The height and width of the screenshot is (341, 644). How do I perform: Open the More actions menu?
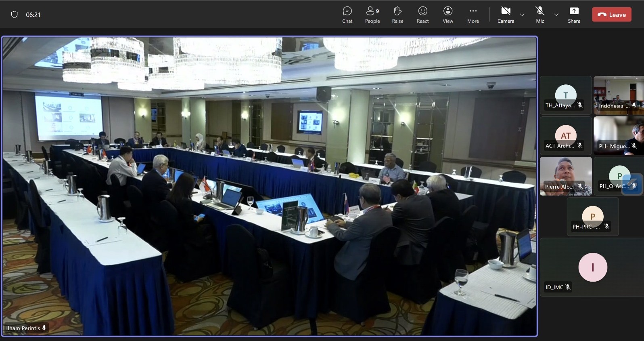point(473,15)
